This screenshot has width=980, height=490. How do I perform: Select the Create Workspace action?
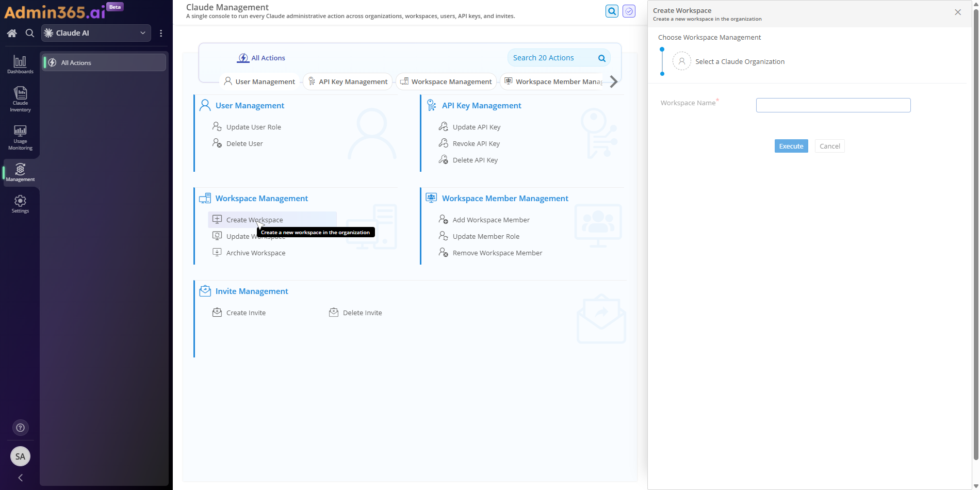pyautogui.click(x=272, y=220)
